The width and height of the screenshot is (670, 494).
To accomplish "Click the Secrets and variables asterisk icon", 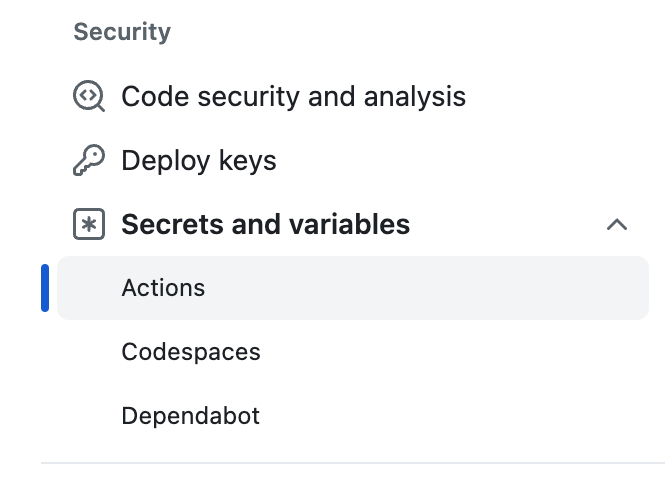I will 89,225.
